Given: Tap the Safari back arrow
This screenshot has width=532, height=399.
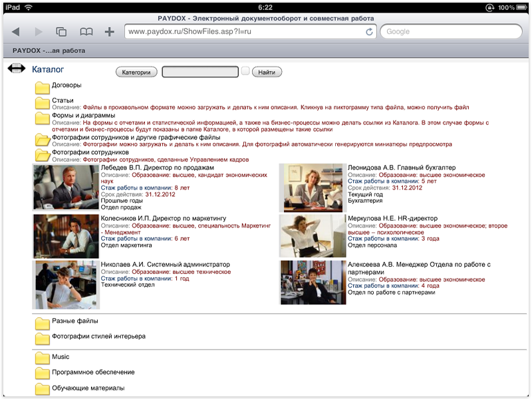Looking at the screenshot, I should (15, 31).
